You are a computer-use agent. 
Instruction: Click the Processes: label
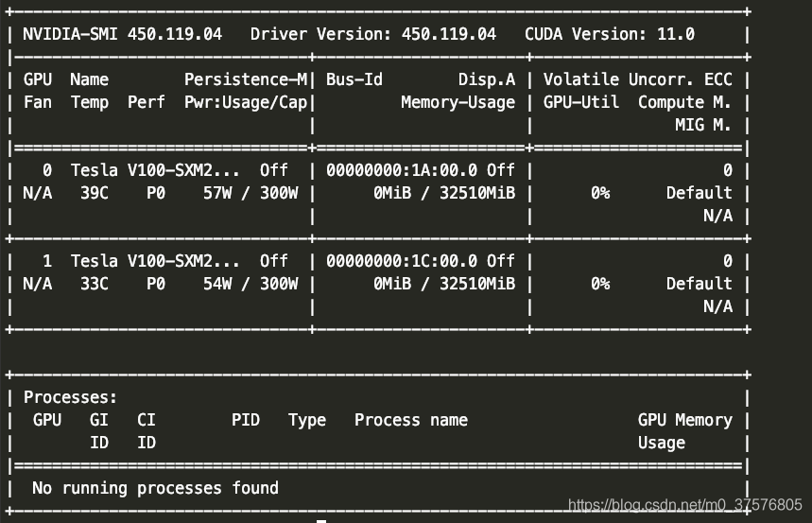(x=71, y=397)
